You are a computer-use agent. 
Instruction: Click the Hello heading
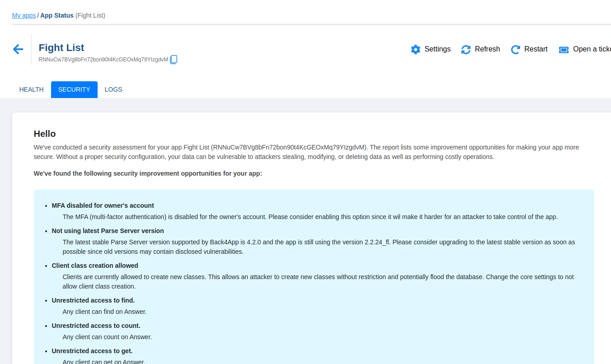click(x=45, y=134)
